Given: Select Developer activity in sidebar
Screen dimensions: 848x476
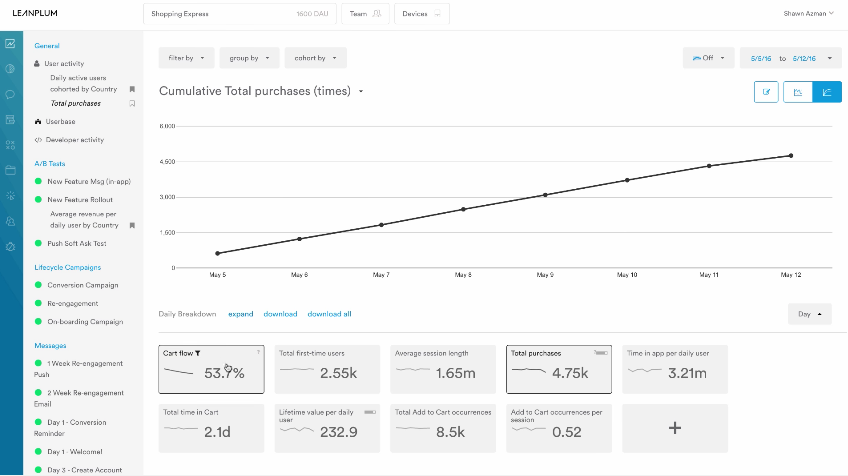Looking at the screenshot, I should pos(74,140).
